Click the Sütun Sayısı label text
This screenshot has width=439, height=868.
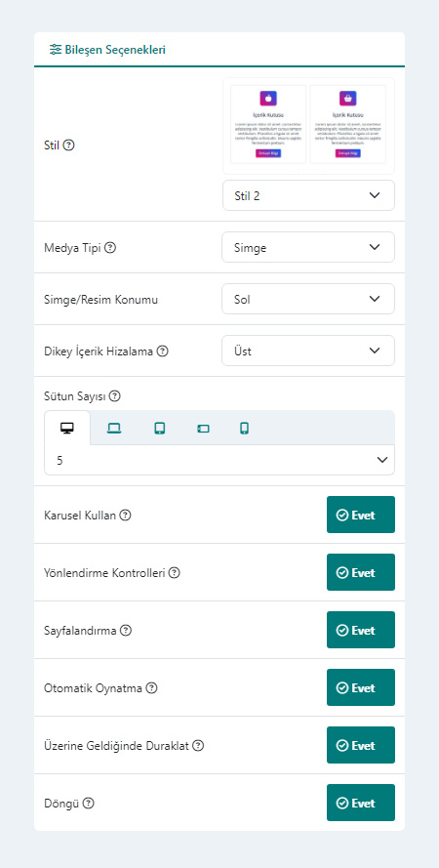pyautogui.click(x=75, y=395)
